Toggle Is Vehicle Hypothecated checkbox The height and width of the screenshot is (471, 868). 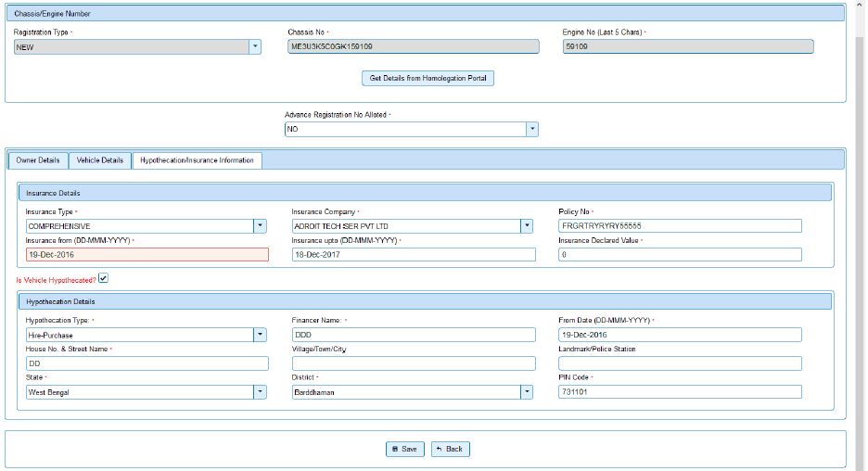[x=104, y=278]
